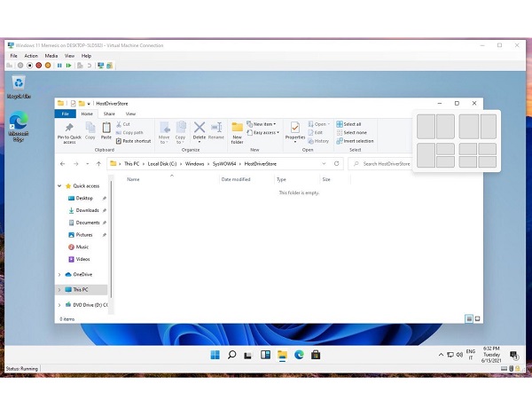
Task: Show hidden tray icons chevron
Action: pyautogui.click(x=441, y=355)
